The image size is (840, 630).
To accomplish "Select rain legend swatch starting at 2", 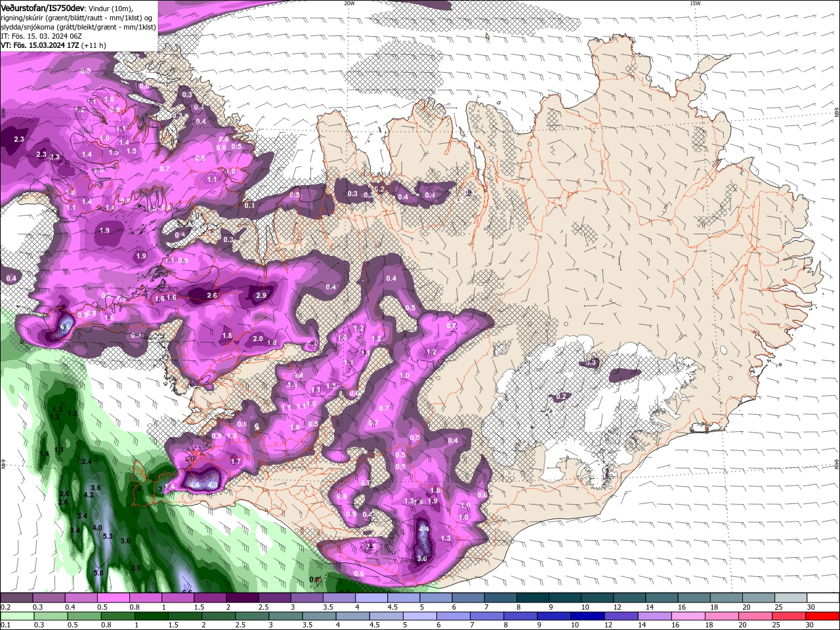I will pyautogui.click(x=217, y=617).
